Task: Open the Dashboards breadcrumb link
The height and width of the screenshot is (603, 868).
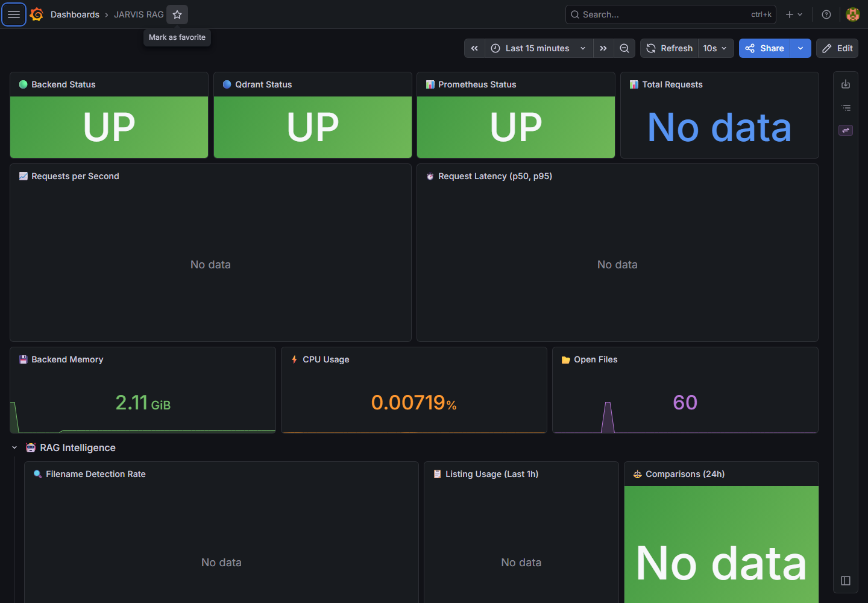Action: (x=75, y=14)
